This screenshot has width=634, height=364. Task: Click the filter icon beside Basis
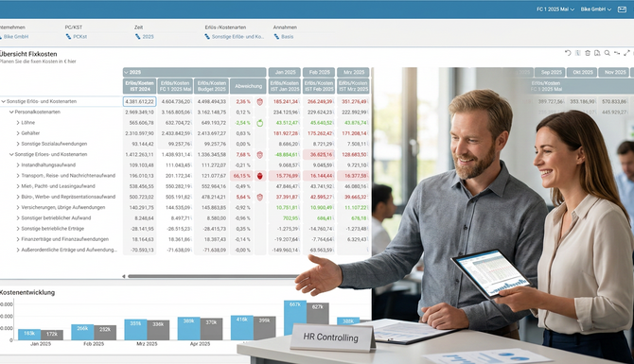[x=276, y=36]
